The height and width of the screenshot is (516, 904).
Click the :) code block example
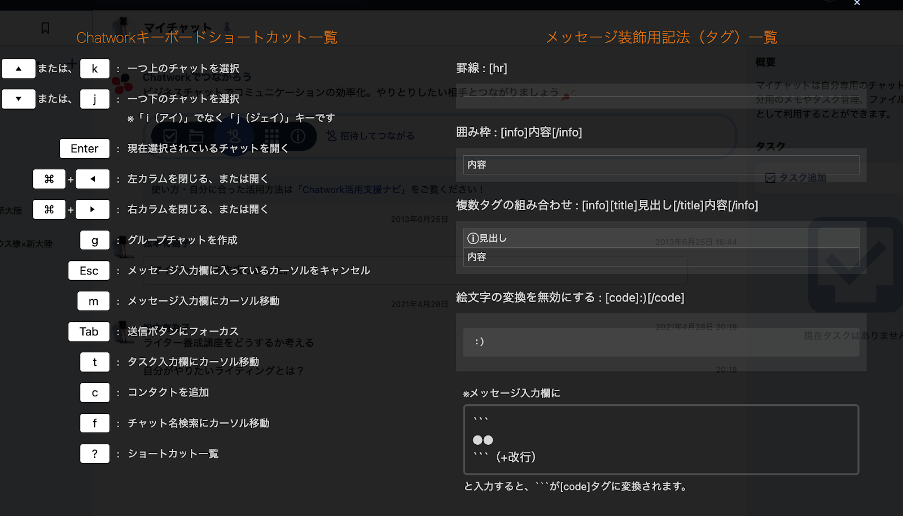pos(661,342)
